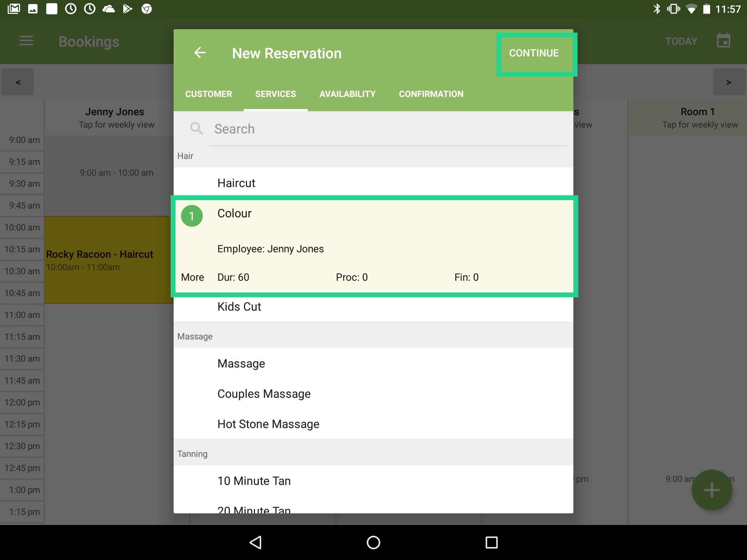
Task: Switch to the CUSTOMER tab
Action: click(208, 94)
